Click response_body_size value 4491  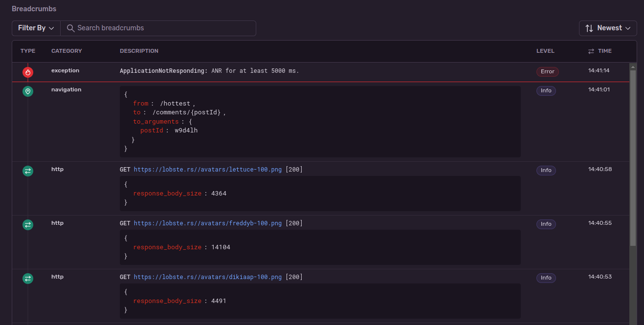219,301
